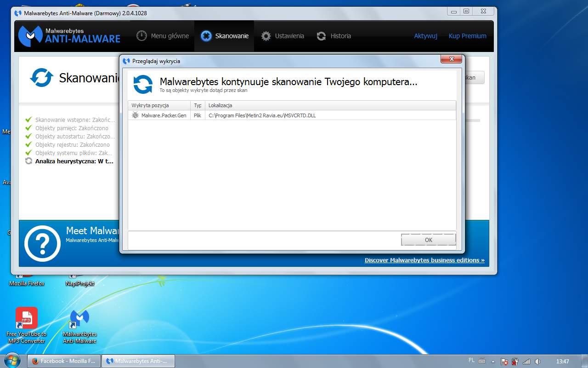
Task: Sort by the Lokalizacja column header
Action: [x=330, y=105]
